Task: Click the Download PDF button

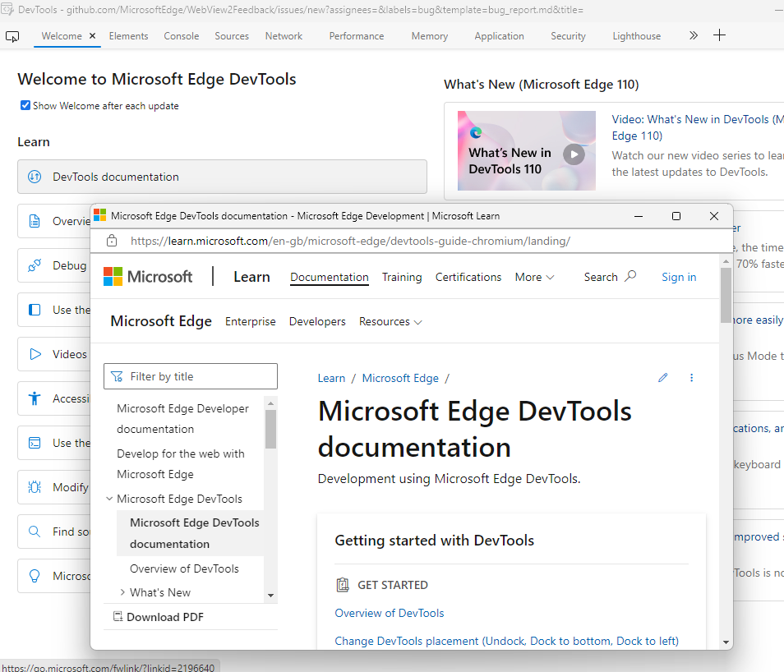Action: point(159,616)
